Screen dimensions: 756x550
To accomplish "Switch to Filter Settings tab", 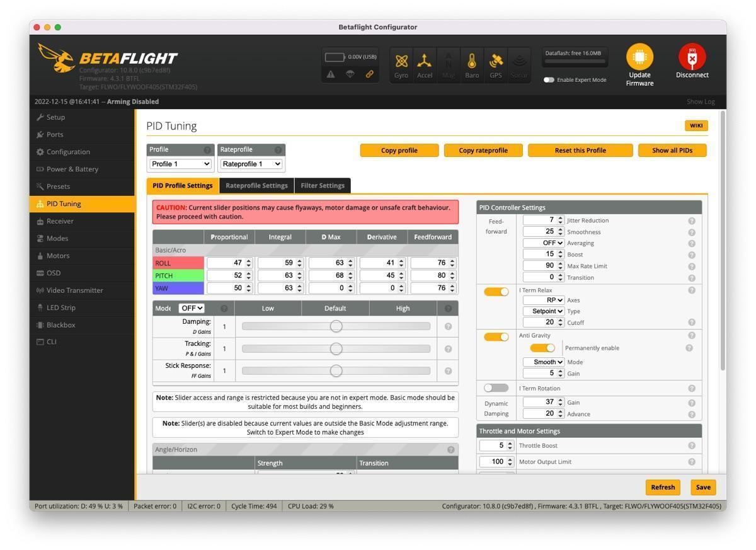I will click(323, 185).
